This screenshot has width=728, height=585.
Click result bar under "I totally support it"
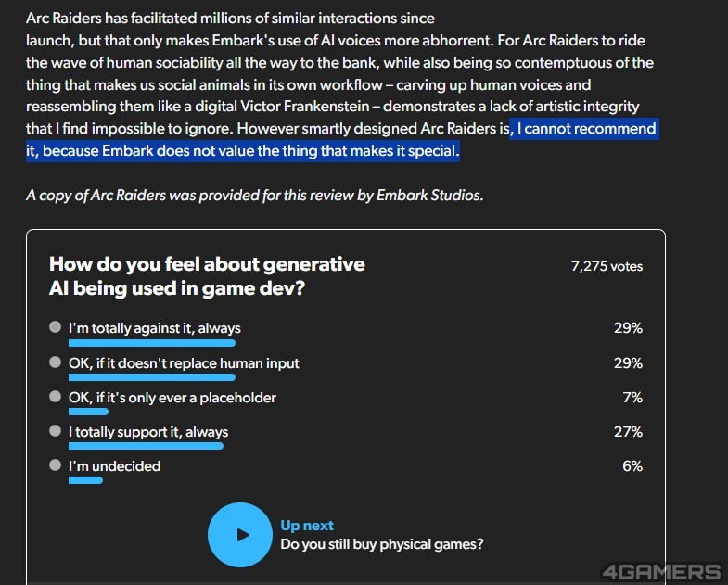pyautogui.click(x=146, y=446)
